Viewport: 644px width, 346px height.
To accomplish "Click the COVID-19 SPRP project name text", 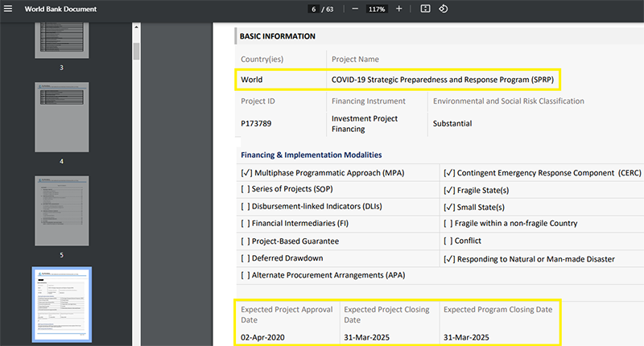I will pos(442,80).
